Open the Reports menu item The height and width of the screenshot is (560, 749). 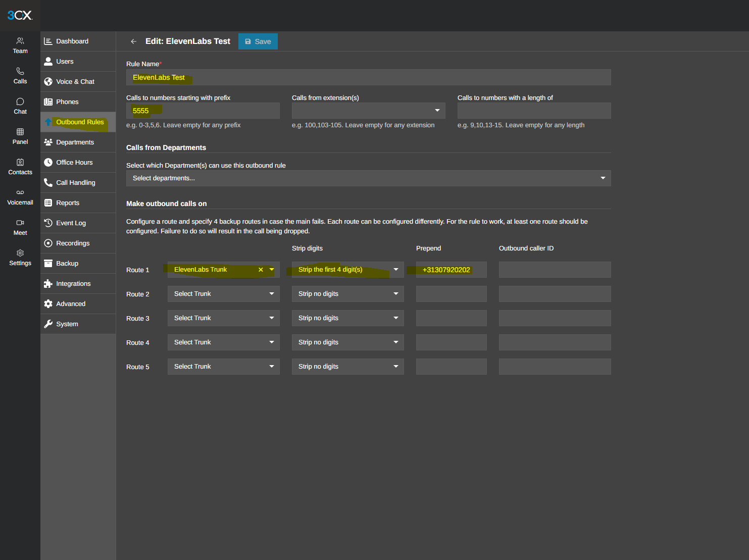78,203
